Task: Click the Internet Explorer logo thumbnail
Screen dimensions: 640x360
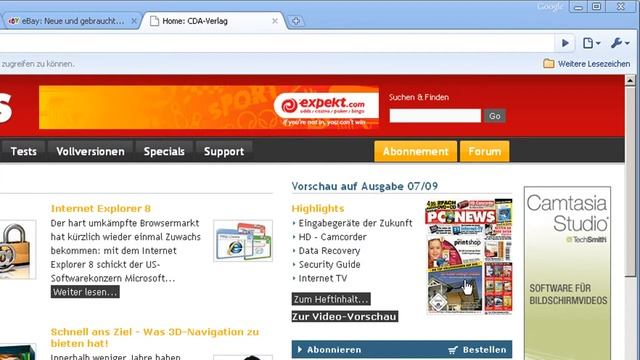Action: pos(243,241)
